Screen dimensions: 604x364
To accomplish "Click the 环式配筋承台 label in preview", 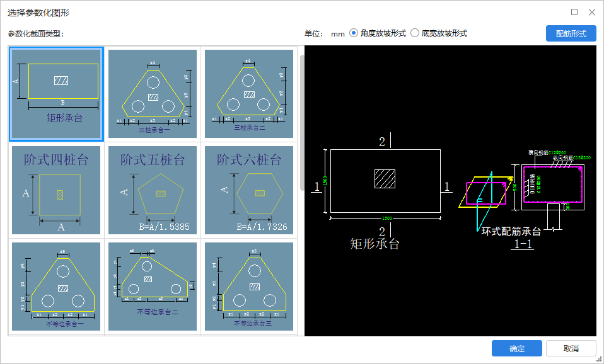I will click(511, 232).
